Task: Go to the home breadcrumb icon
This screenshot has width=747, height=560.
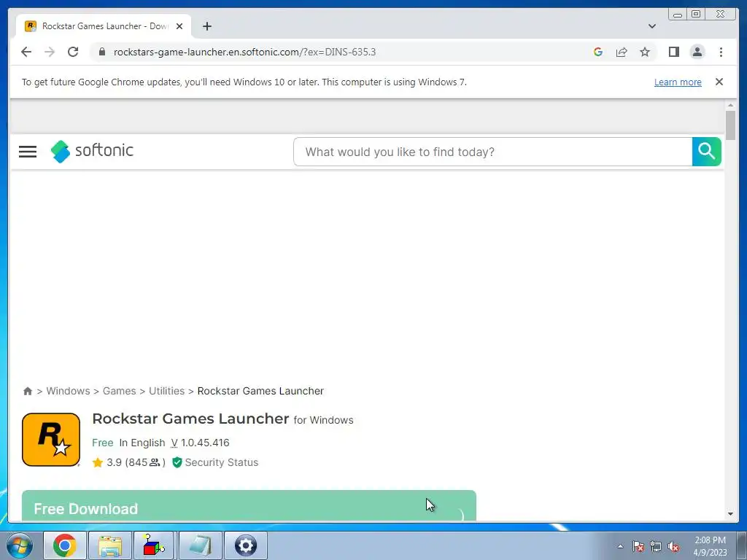Action: coord(28,391)
